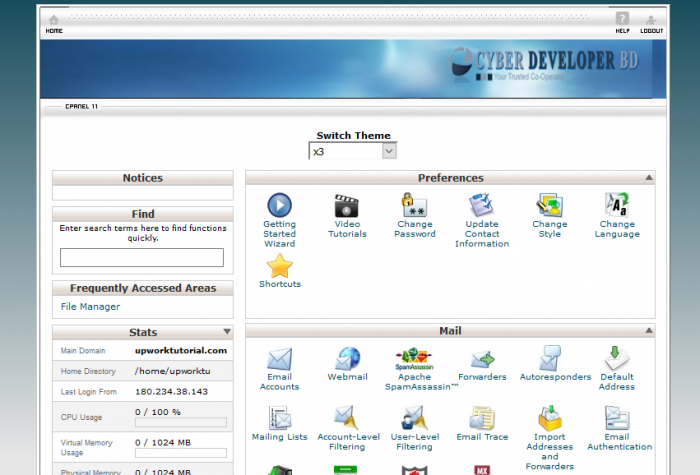Expand the Switch Theme dropdown
This screenshot has height=475, width=700.
coord(389,151)
